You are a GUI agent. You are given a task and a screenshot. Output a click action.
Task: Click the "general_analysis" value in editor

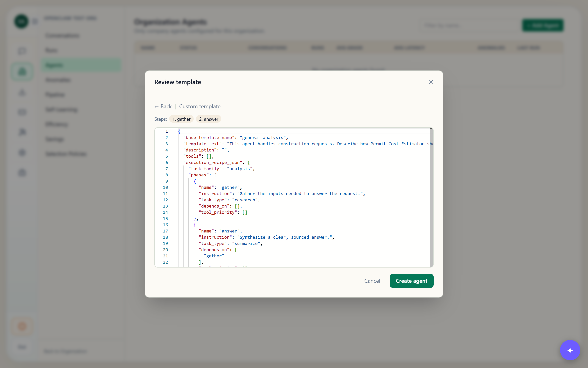point(263,137)
